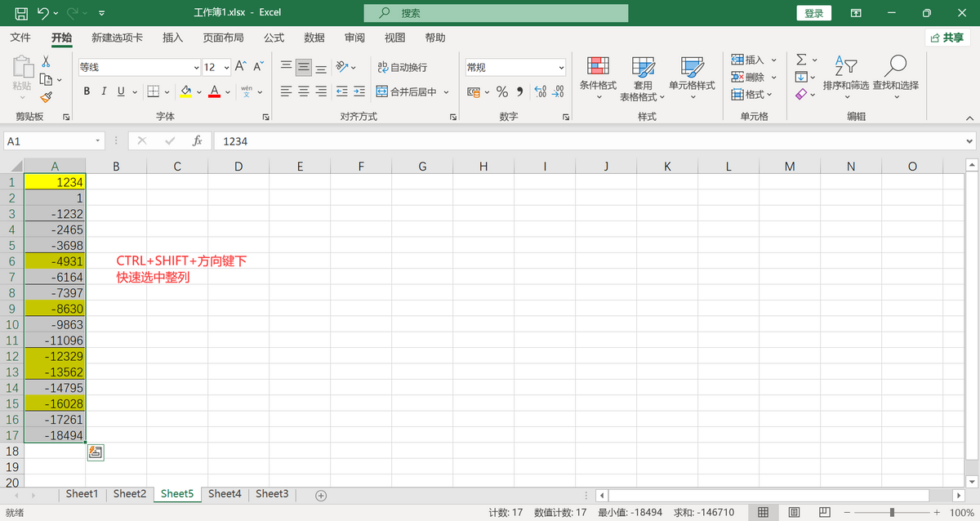Select column A header
Viewport: 980px width, 521px height.
(x=55, y=166)
